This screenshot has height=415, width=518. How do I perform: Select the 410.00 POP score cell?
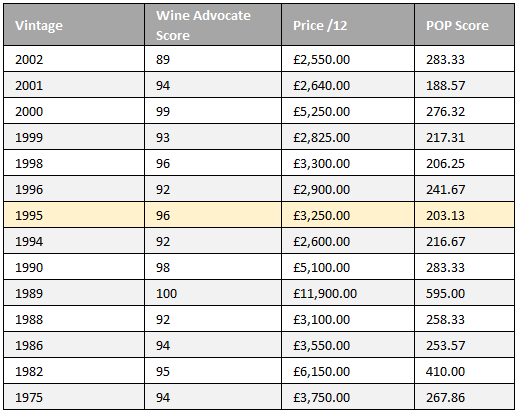click(465, 371)
